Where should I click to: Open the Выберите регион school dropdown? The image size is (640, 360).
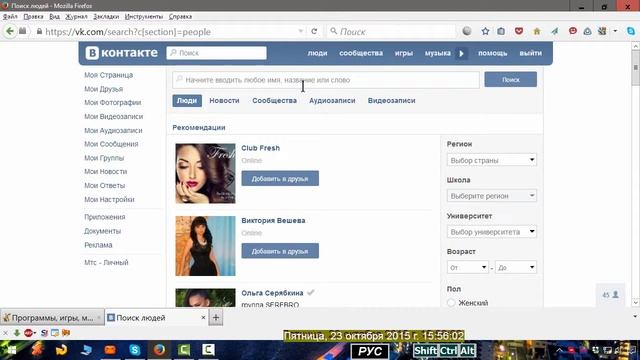coord(492,196)
